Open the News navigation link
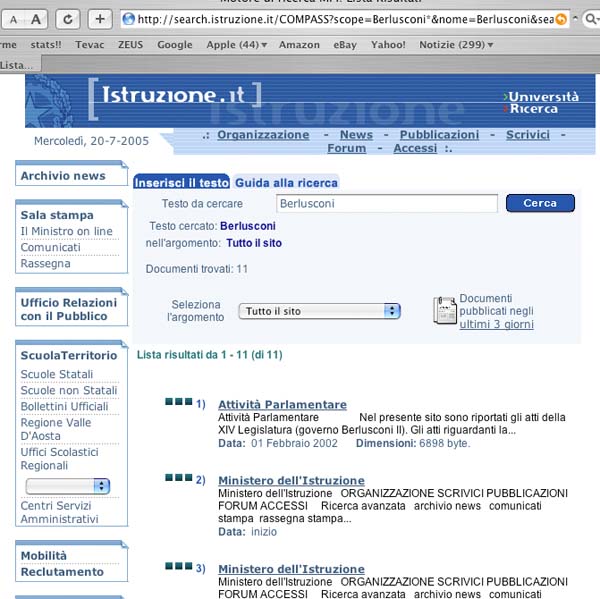Screen dimensions: 600x599 click(356, 135)
